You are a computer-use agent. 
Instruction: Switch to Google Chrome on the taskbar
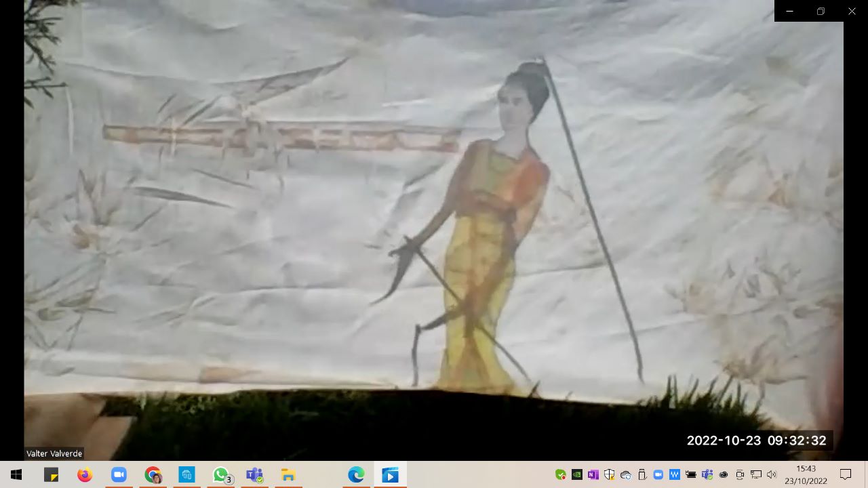pos(153,474)
